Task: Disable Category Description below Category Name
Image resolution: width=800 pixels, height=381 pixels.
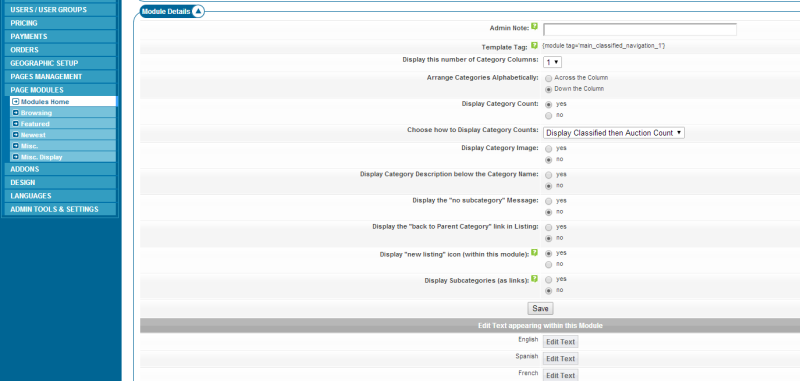Action: [x=548, y=186]
